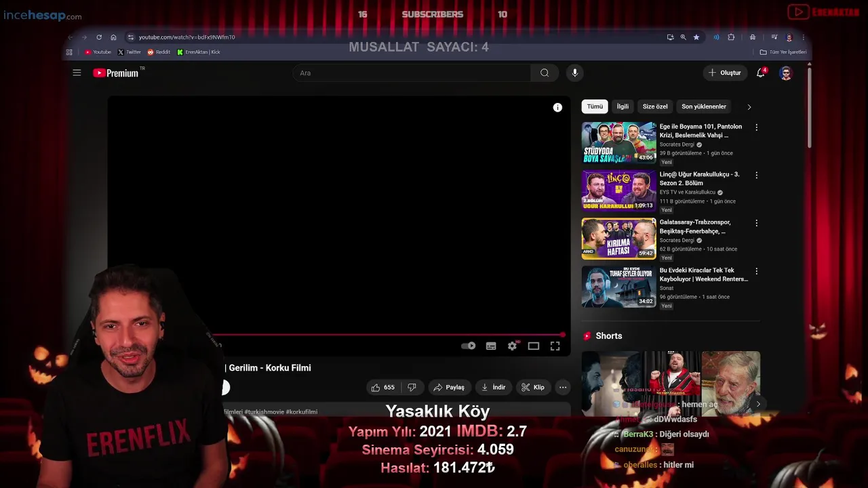This screenshot has width=868, height=488.
Task: Dislike the video with thumbs down
Action: 412,387
